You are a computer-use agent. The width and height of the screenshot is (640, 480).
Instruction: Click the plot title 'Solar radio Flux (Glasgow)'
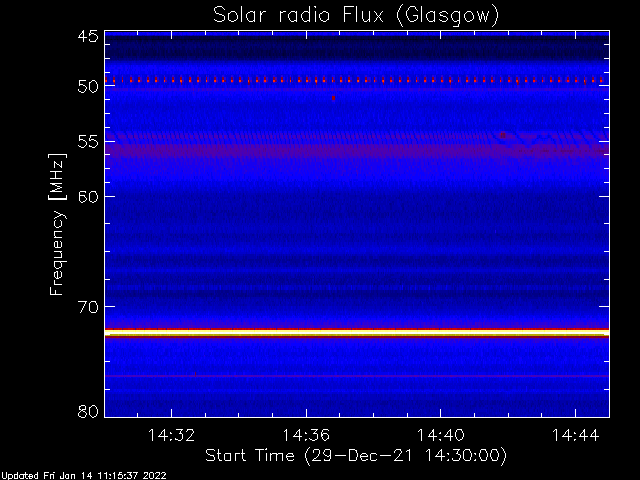point(356,16)
